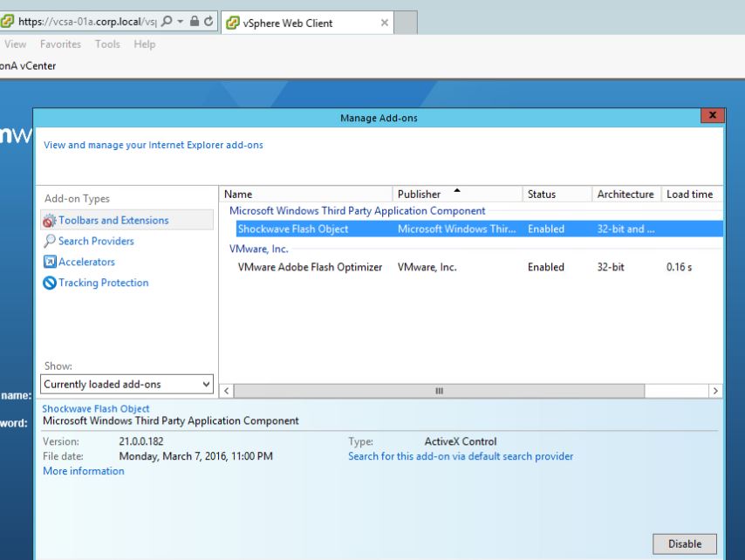745x560 pixels.
Task: Click the horizontal scrollbar thumb
Action: 439,391
